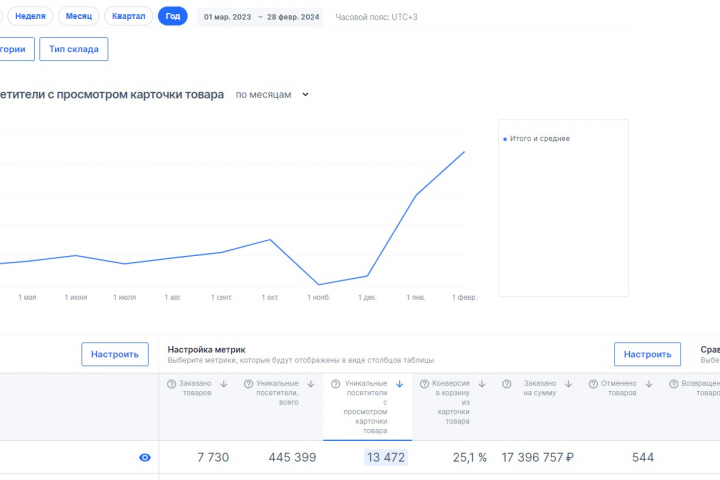This screenshot has width=720, height=480.
Task: Click the Часовой пояс: UTC+3 label
Action: point(376,17)
